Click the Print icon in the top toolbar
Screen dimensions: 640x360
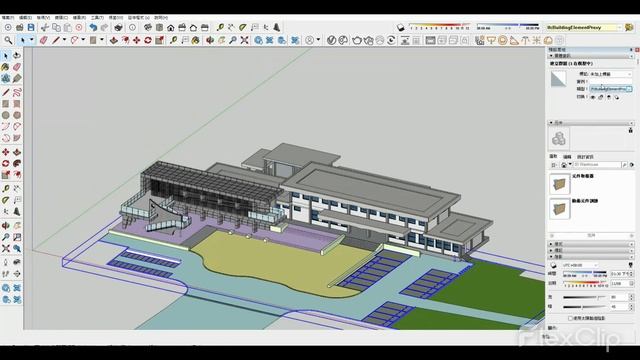click(x=118, y=27)
